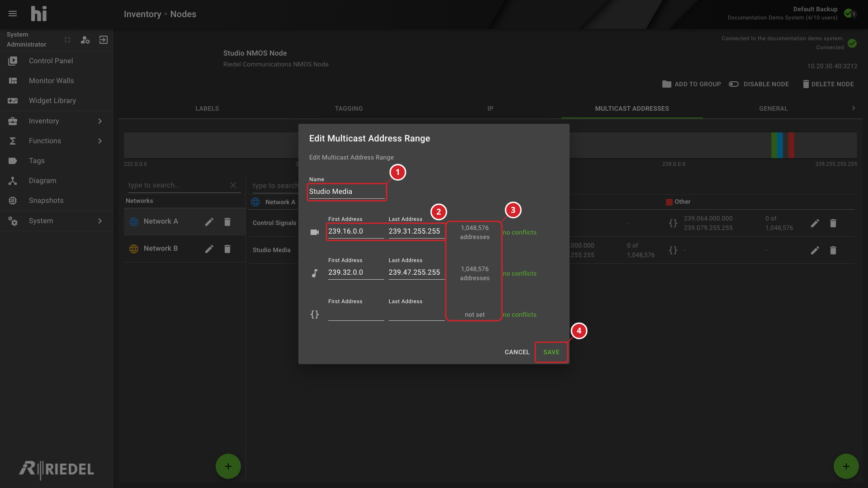Open the hamburger main menu
The width and height of the screenshot is (868, 488).
point(13,14)
